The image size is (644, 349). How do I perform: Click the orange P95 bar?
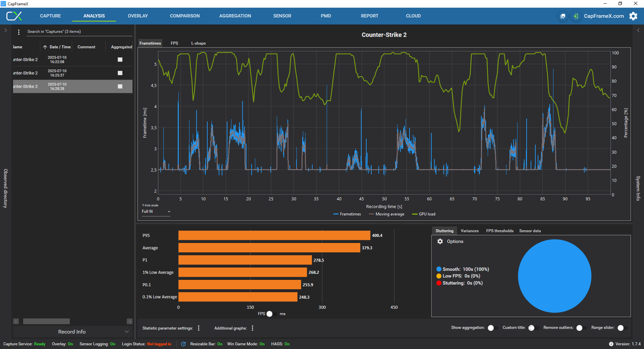coord(274,235)
